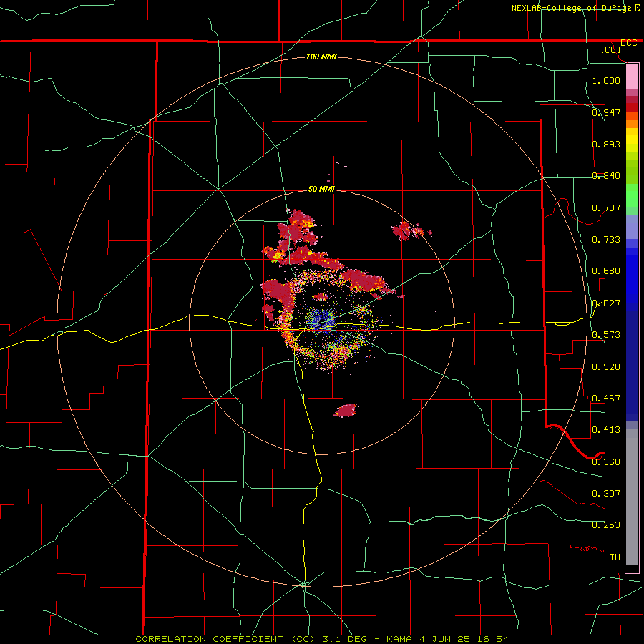Select the 0.733 value on the legend
644x644 pixels.
click(x=606, y=240)
